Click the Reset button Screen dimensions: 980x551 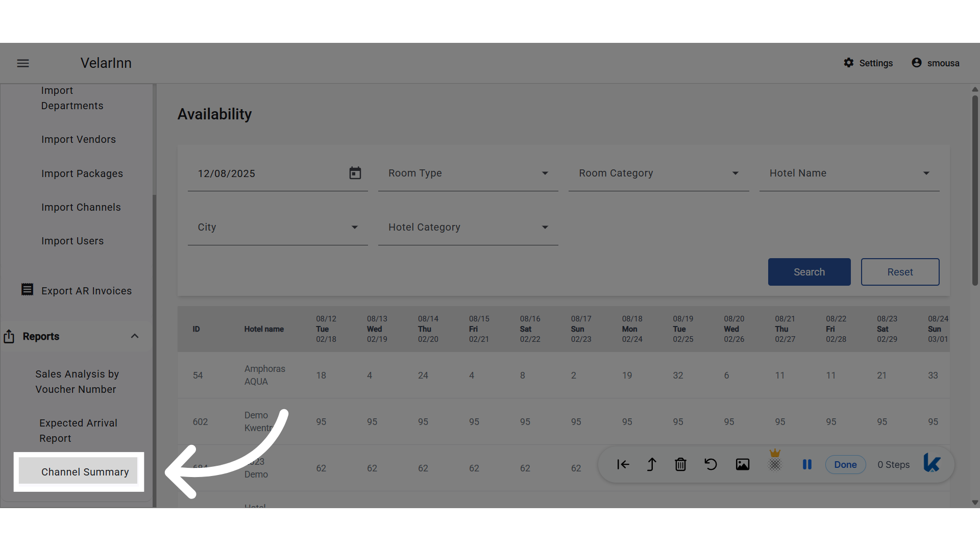coord(900,272)
